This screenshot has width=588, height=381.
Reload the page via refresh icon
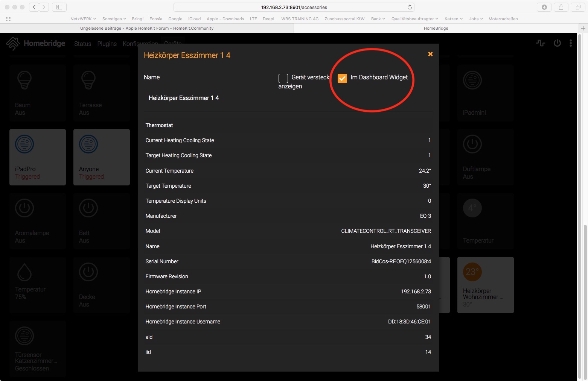[x=410, y=7]
